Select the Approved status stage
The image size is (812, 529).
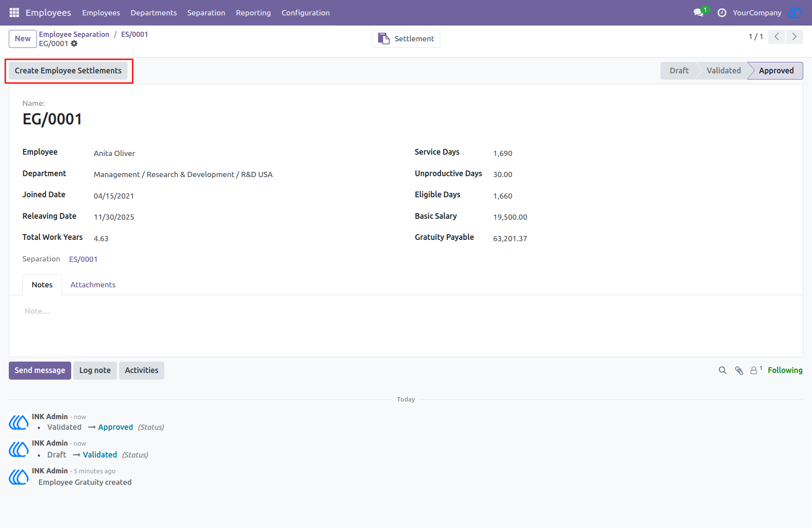coord(776,71)
